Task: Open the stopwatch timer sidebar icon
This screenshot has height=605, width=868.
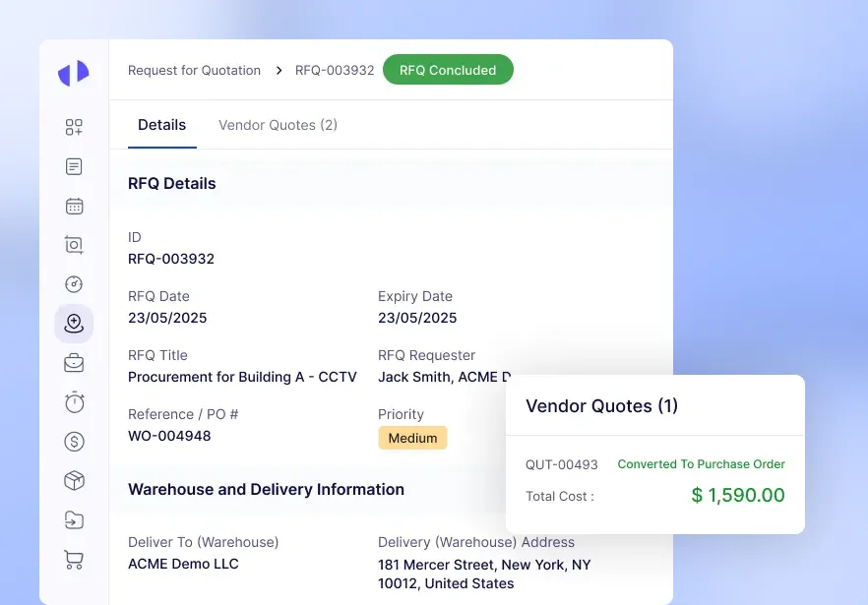Action: [x=74, y=402]
